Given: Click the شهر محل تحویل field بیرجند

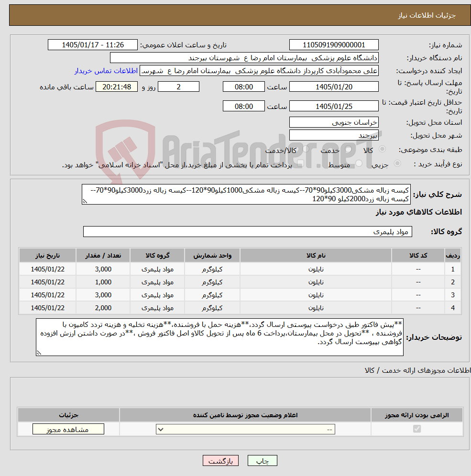Looking at the screenshot, I should tap(334, 135).
